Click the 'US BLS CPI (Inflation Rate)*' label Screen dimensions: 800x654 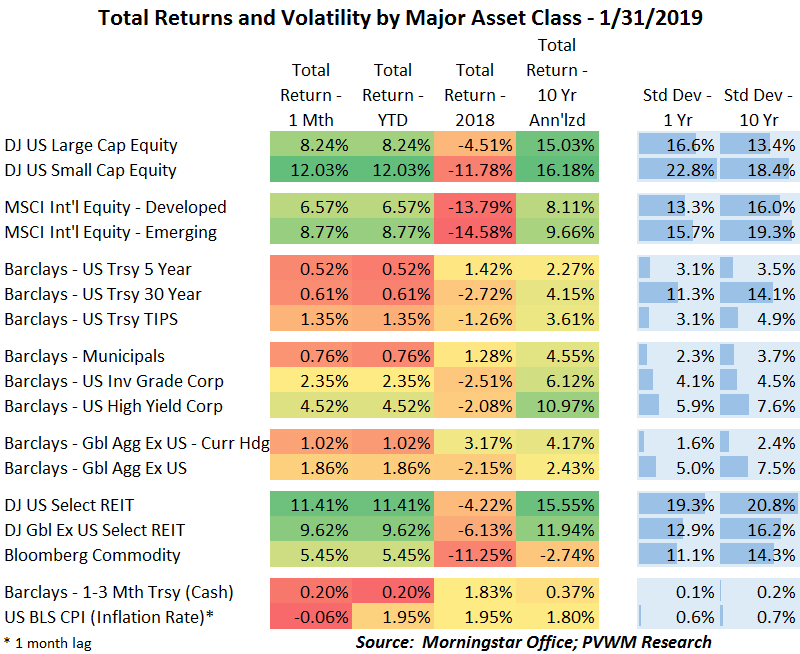point(108,617)
